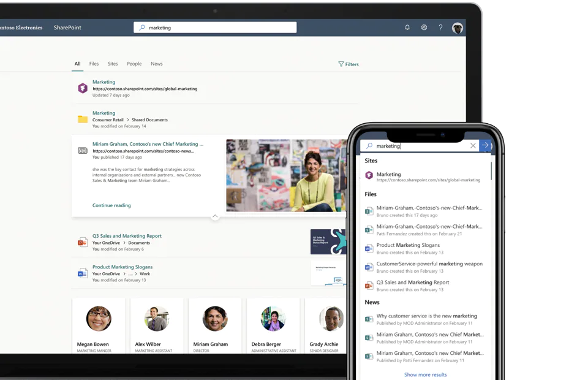
Task: Select the People tab
Action: tap(134, 63)
